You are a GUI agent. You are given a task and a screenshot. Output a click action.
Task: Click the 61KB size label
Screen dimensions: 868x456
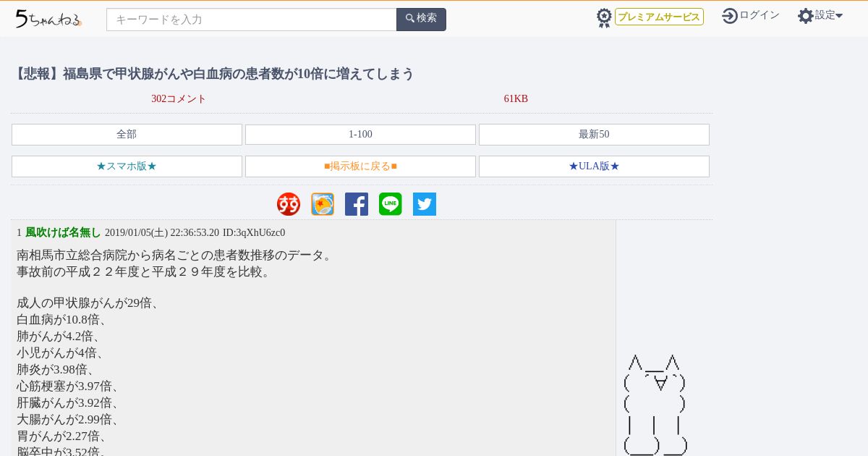click(516, 99)
